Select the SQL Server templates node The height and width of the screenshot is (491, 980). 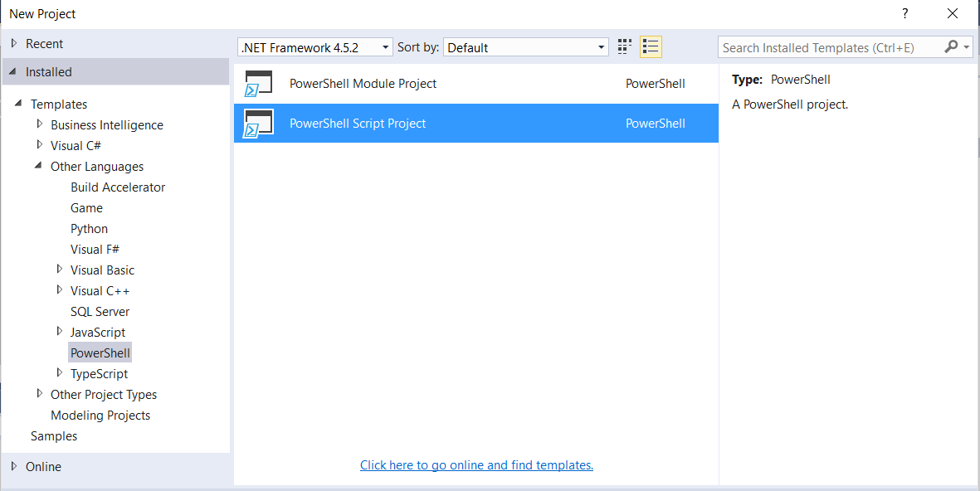(x=100, y=311)
